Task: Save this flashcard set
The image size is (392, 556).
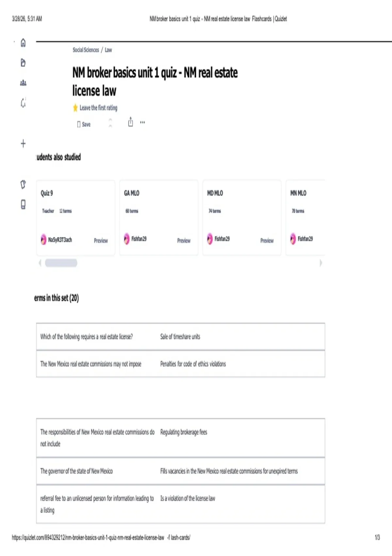Action: click(84, 124)
